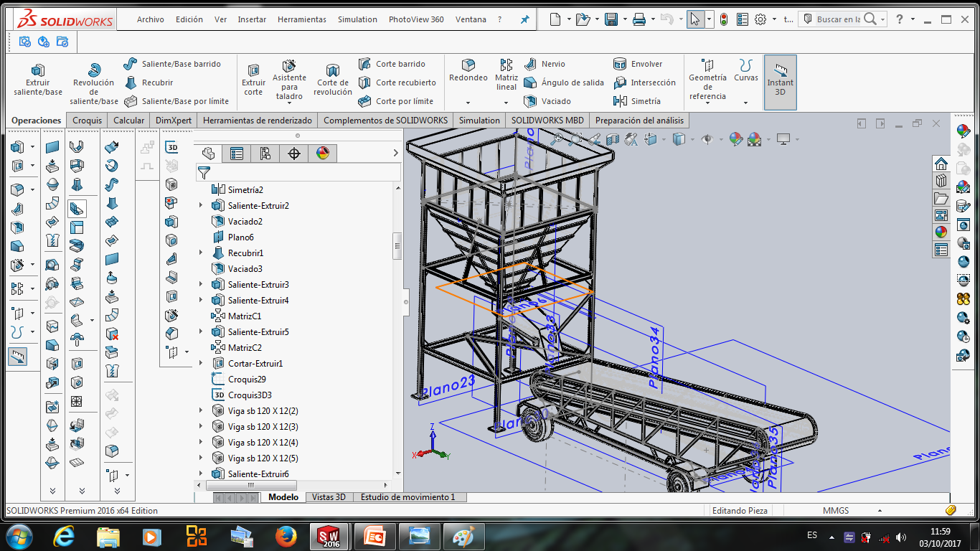Image resolution: width=980 pixels, height=551 pixels.
Task: Open the DisplayManager panel tab
Action: click(x=323, y=153)
